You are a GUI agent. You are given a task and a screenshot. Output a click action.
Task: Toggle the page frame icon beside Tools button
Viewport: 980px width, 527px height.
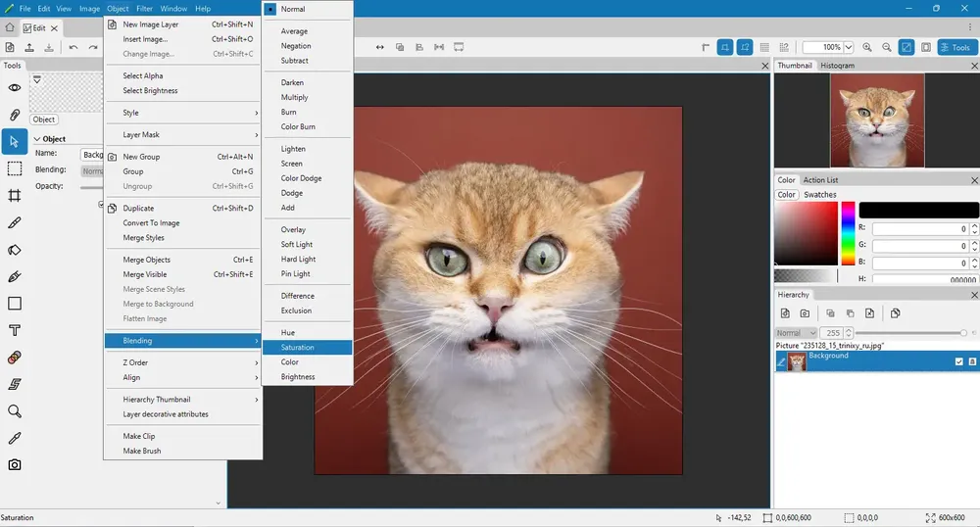pos(926,47)
